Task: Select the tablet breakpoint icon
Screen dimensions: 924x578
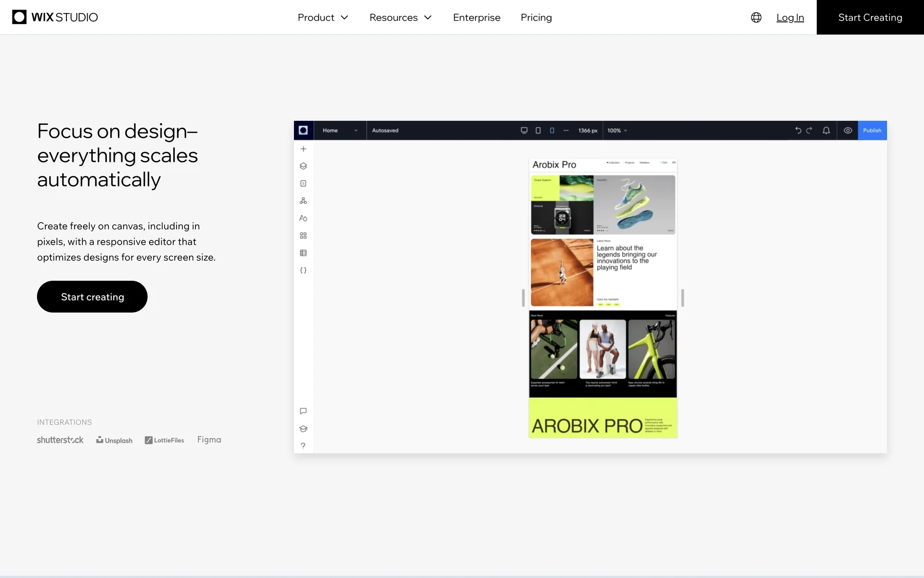Action: click(538, 131)
